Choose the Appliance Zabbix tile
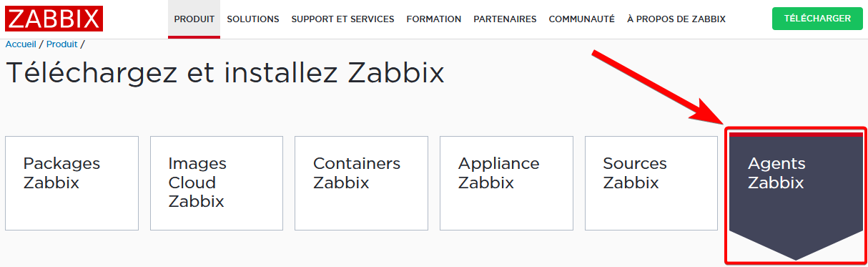868x267 pixels. (x=506, y=183)
